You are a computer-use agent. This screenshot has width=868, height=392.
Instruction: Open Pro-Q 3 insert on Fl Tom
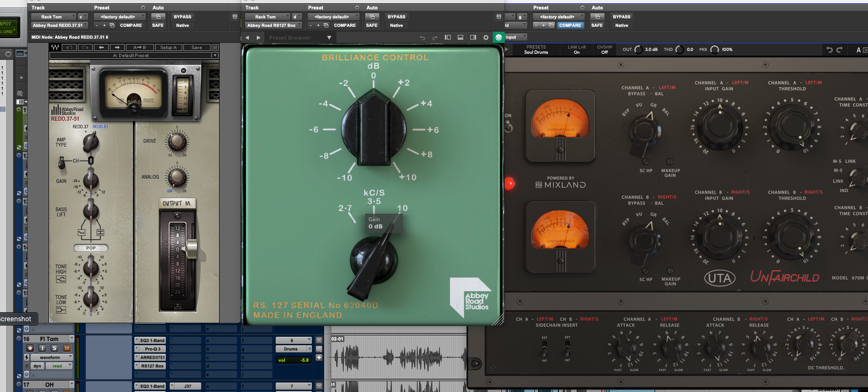[x=152, y=349]
